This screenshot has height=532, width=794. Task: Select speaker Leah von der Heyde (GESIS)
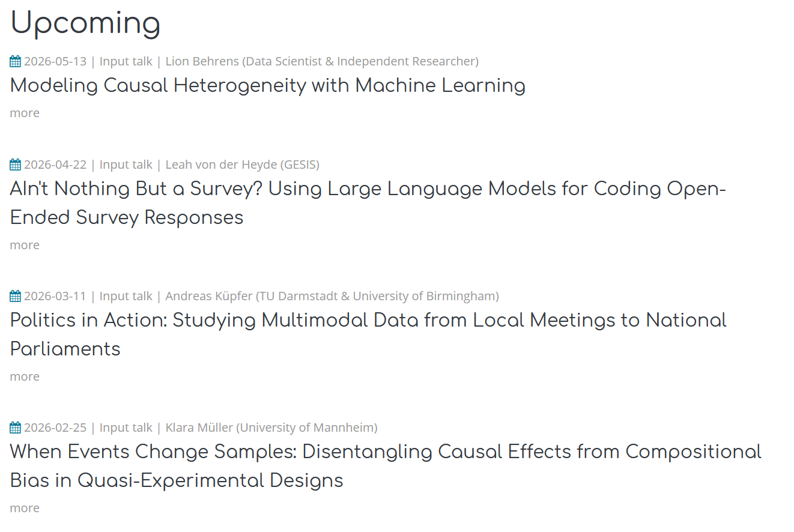pos(242,165)
